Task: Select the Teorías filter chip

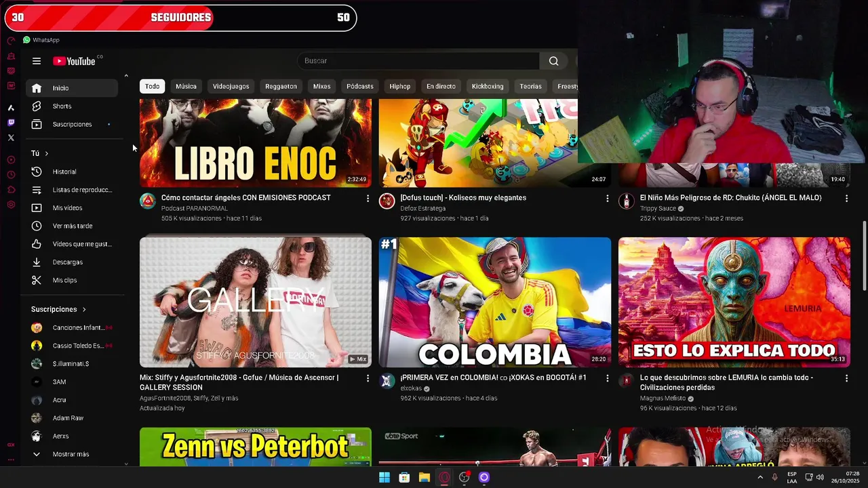Action: point(530,86)
